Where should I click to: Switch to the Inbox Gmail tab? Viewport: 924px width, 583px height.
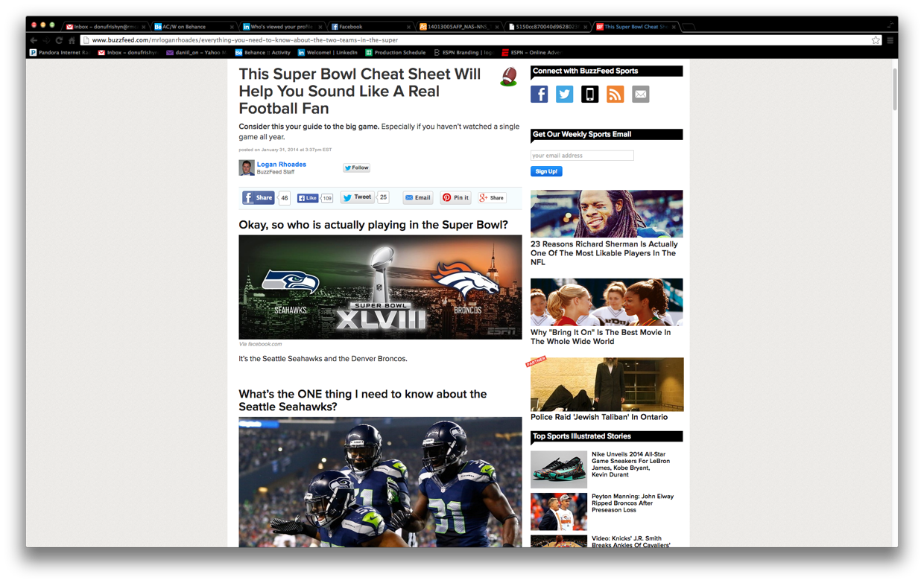click(105, 27)
